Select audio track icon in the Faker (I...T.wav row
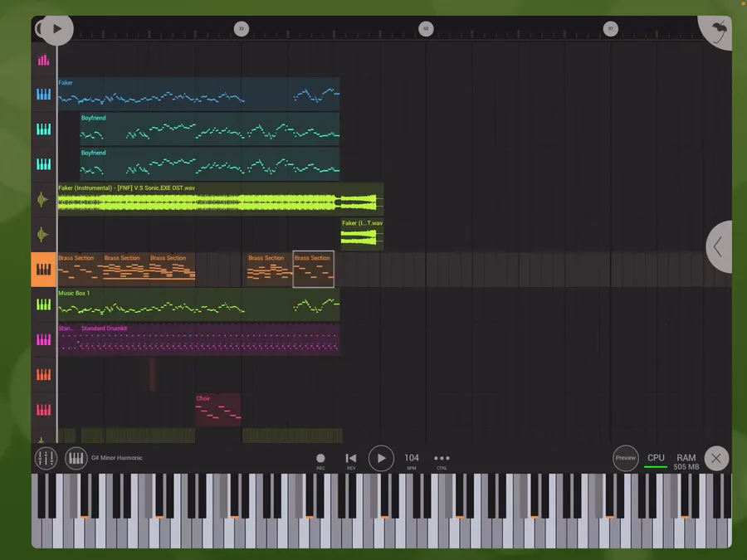Image resolution: width=747 pixels, height=560 pixels. pos(43,234)
